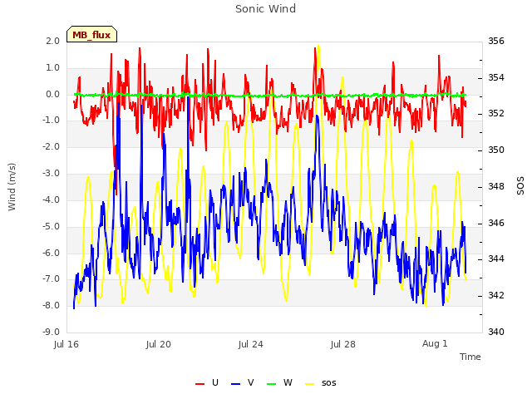Image resolution: width=532 pixels, height=399 pixels.
Task: Click the 0.0 wind axis value
Action: (x=52, y=94)
